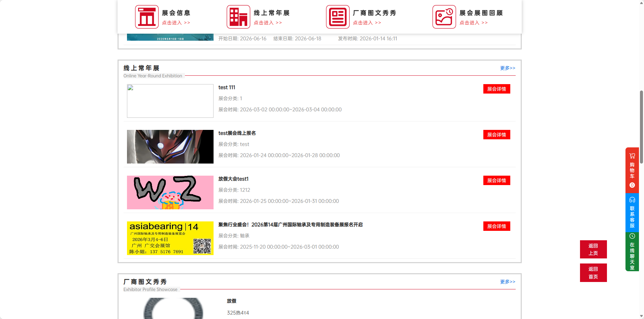Viewport: 644px width, 319px height.
Task: Open the asiabearing 14 yellow banner thumbnail
Action: (170, 238)
